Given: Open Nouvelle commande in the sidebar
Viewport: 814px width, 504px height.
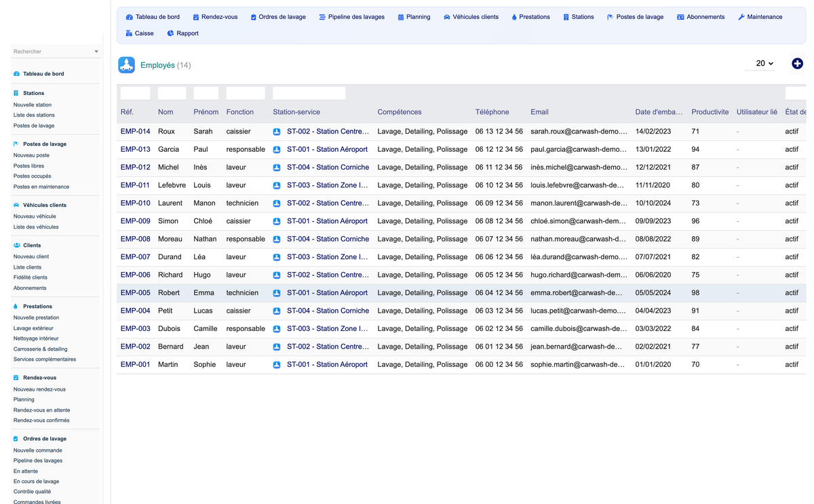Looking at the screenshot, I should [38, 450].
